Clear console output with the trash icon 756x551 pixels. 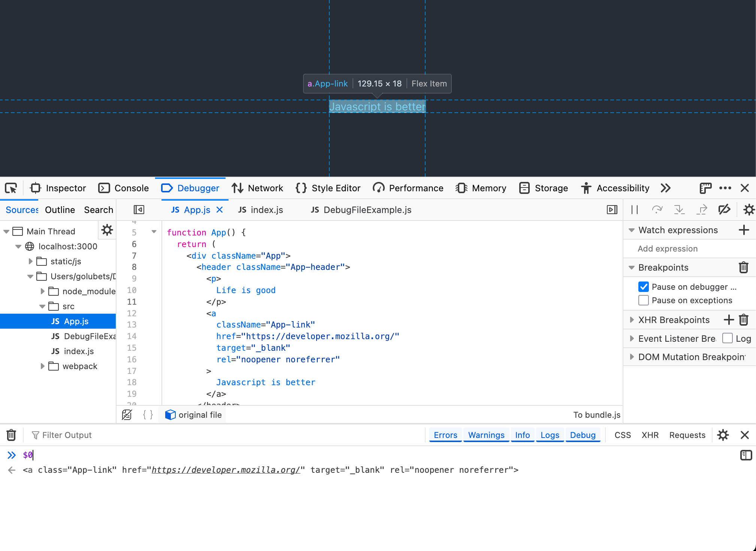[11, 435]
